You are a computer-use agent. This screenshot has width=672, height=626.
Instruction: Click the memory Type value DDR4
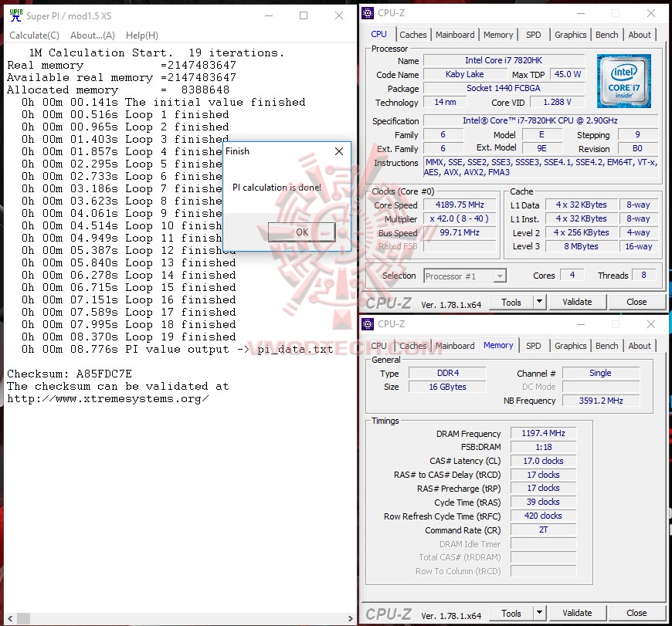pos(447,373)
